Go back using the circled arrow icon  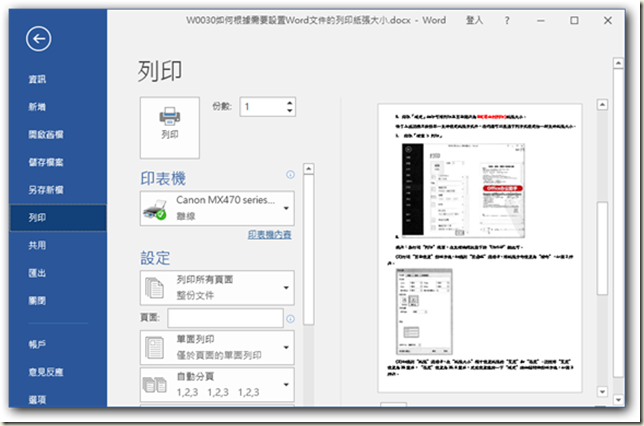coord(39,39)
